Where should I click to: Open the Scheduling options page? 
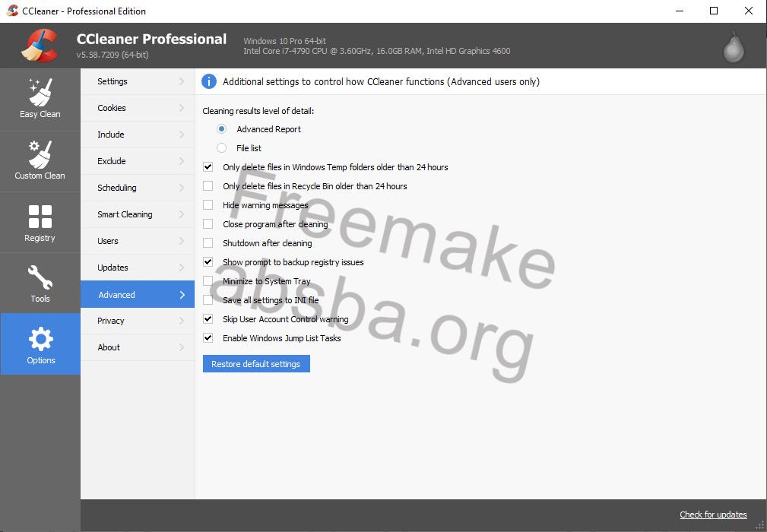tap(138, 188)
